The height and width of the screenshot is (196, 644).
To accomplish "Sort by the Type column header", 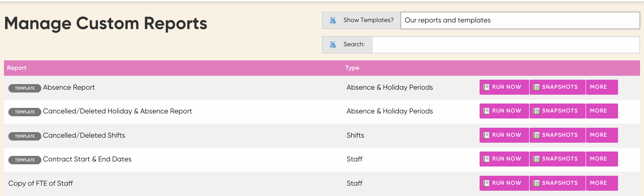I will coord(352,68).
